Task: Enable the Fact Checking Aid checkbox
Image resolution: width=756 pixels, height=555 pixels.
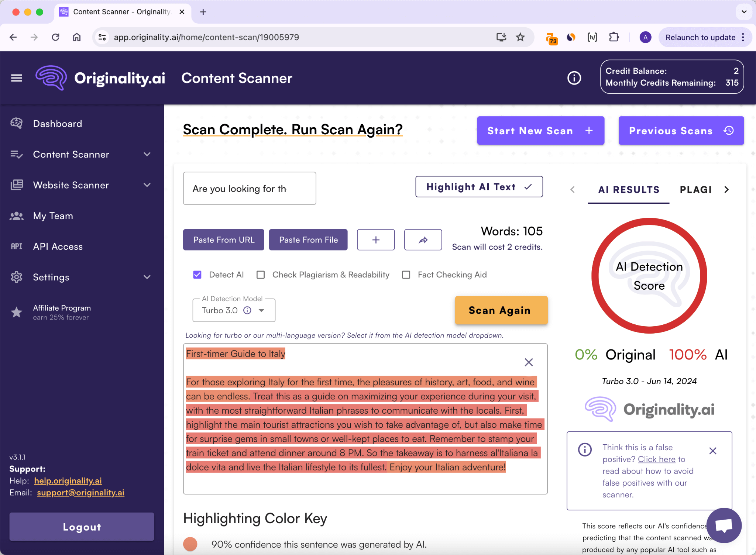Action: (x=407, y=275)
